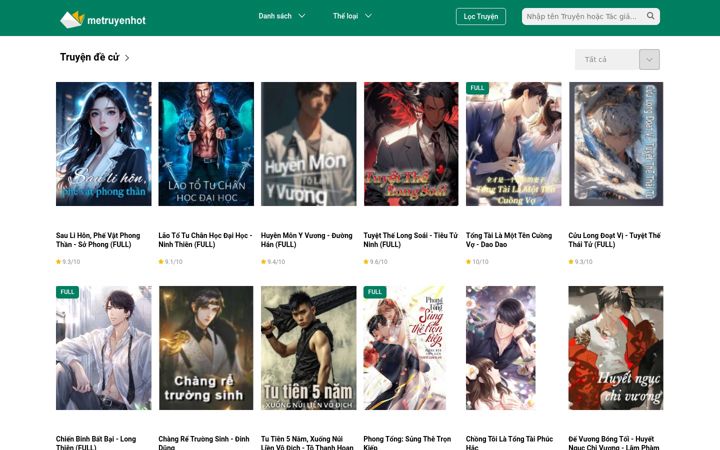Click the FULL badge on Phong Tổng cover
This screenshot has width=720, height=450.
tap(375, 292)
